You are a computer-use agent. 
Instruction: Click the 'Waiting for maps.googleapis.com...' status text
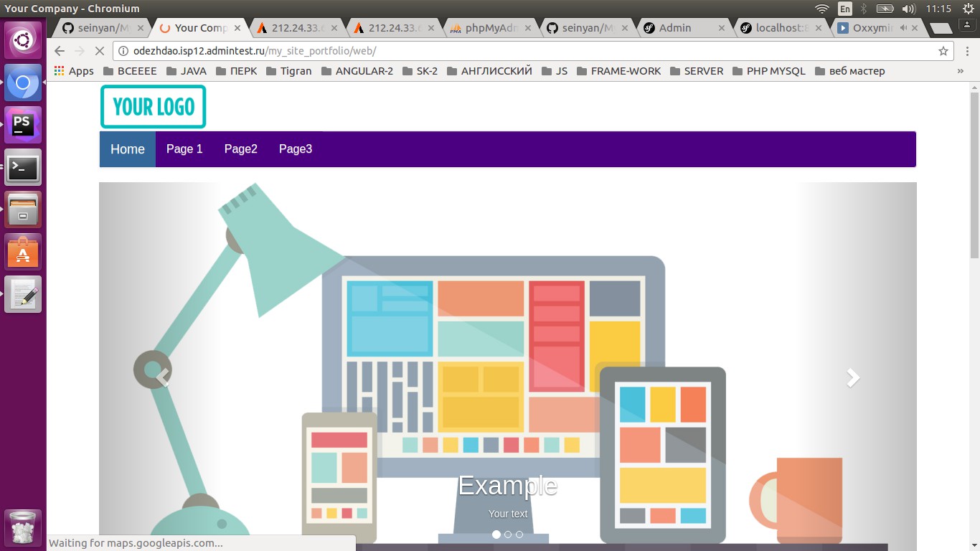tap(136, 543)
